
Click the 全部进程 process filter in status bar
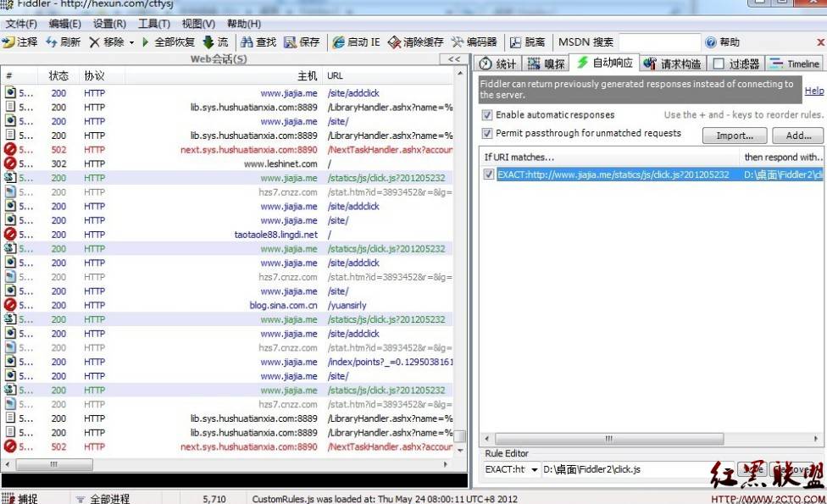pos(103,498)
